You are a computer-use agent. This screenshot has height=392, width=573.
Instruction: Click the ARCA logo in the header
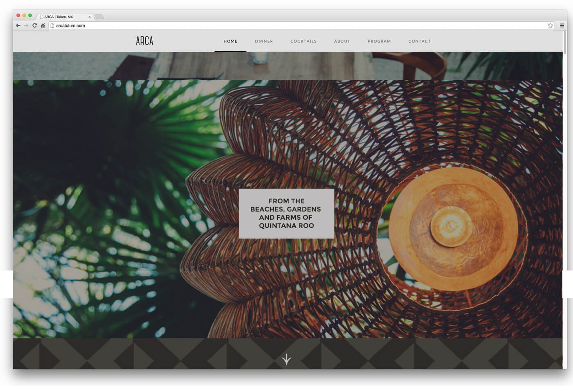(144, 41)
